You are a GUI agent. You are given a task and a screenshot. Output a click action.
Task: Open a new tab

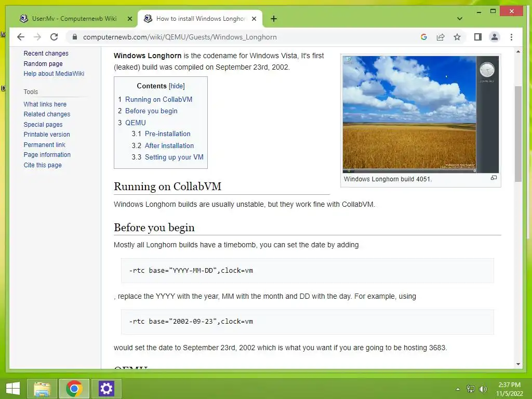tap(274, 19)
